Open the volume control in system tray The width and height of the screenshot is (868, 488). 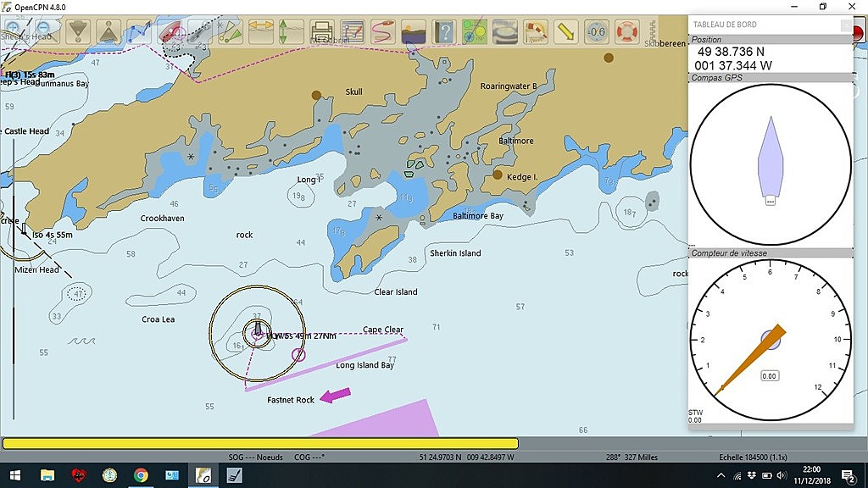coord(782,475)
